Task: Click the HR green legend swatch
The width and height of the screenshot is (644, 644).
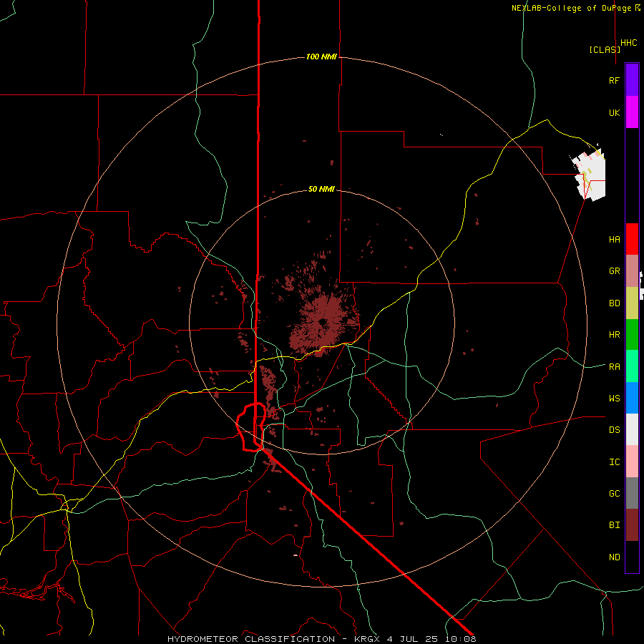Action: pyautogui.click(x=632, y=334)
